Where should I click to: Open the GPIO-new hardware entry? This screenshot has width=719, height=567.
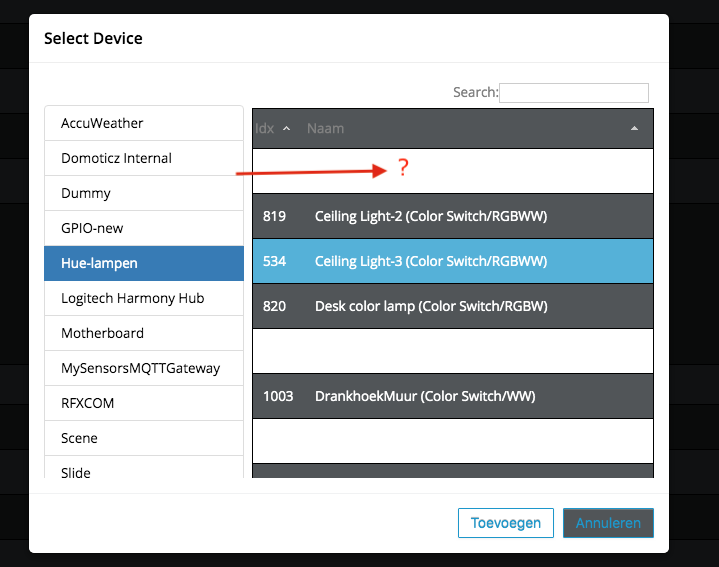(x=144, y=228)
